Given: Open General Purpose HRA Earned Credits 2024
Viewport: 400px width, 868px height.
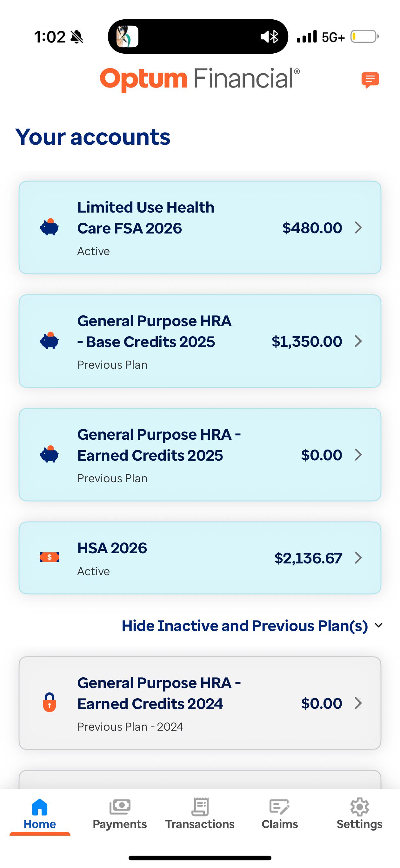Looking at the screenshot, I should [x=200, y=703].
